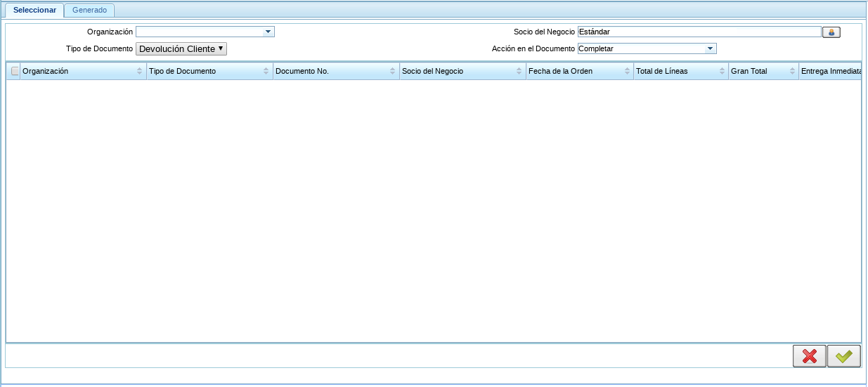This screenshot has width=868, height=387.
Task: Click the Entrega Inmediata column header
Action: pos(830,72)
